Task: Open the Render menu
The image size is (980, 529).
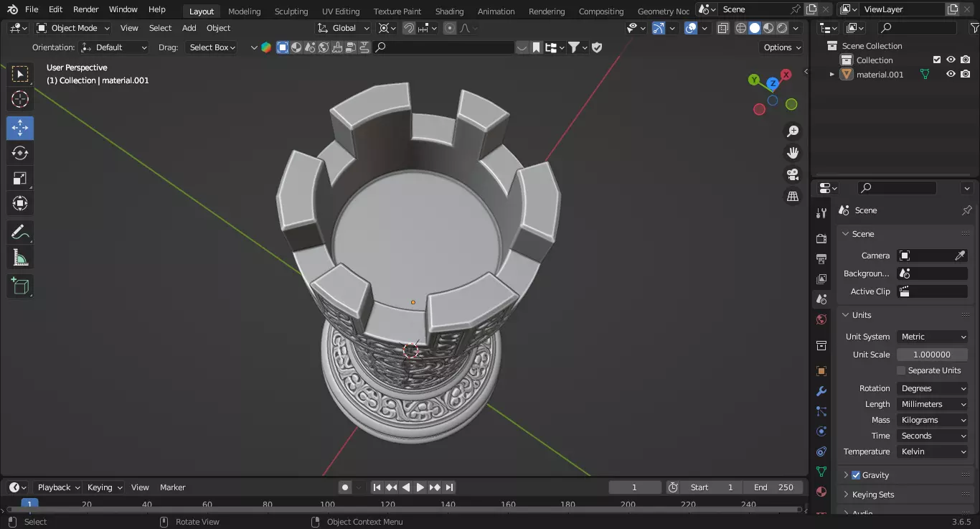Action: 86,9
